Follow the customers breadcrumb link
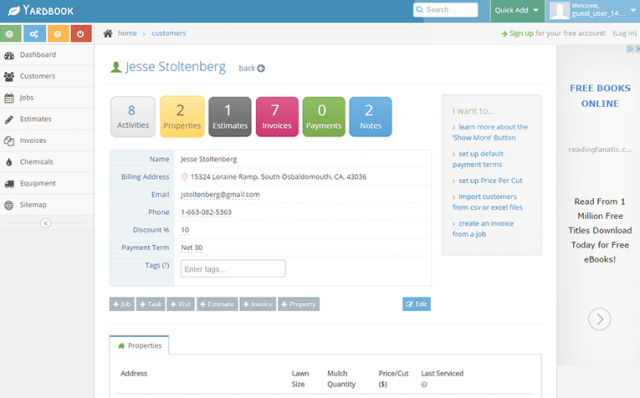Viewport: 640px width, 398px height. click(169, 33)
